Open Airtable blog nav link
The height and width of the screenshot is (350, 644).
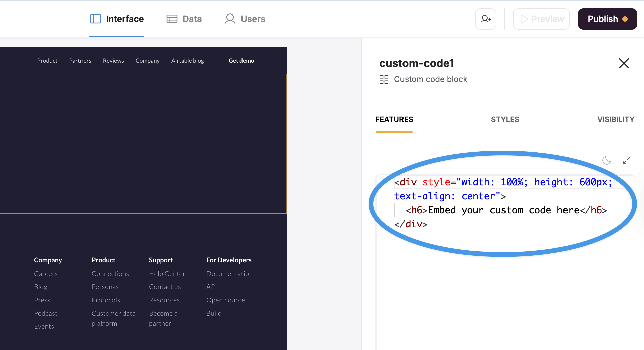[x=187, y=61]
